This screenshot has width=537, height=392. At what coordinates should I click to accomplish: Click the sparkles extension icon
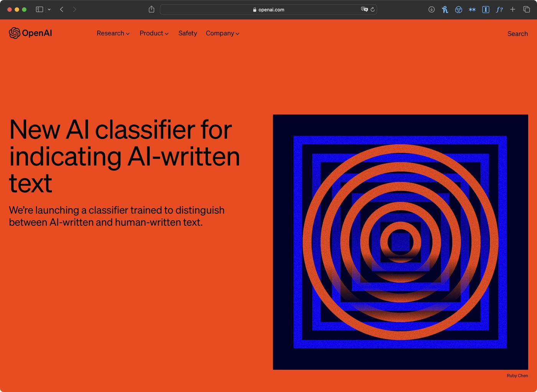472,9
